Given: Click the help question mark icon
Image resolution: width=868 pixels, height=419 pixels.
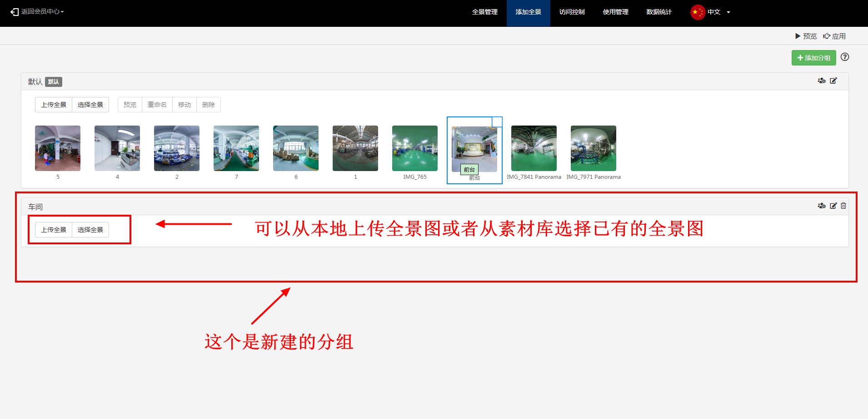Looking at the screenshot, I should [x=844, y=57].
